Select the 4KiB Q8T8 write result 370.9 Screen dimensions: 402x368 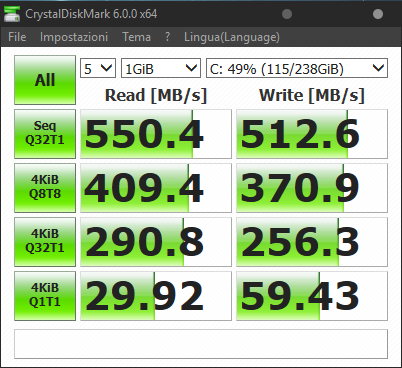312,188
